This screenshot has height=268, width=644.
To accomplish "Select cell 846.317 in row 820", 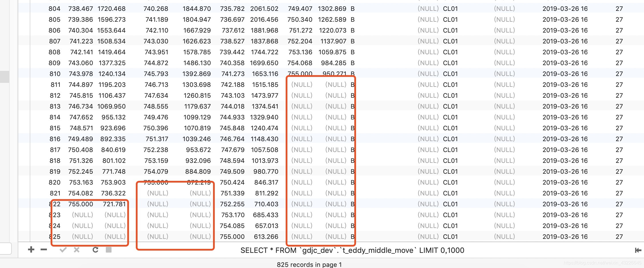I will (x=266, y=182).
